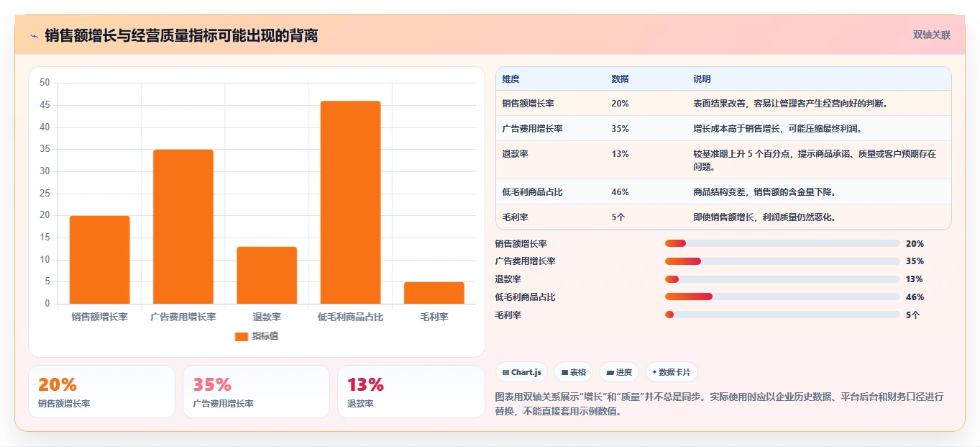Screen dimensions: 980x447
Task: Select the Chart.js tag
Action: [x=521, y=372]
